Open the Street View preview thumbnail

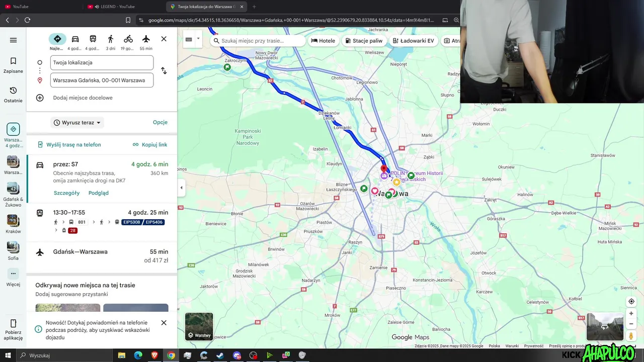[605, 327]
